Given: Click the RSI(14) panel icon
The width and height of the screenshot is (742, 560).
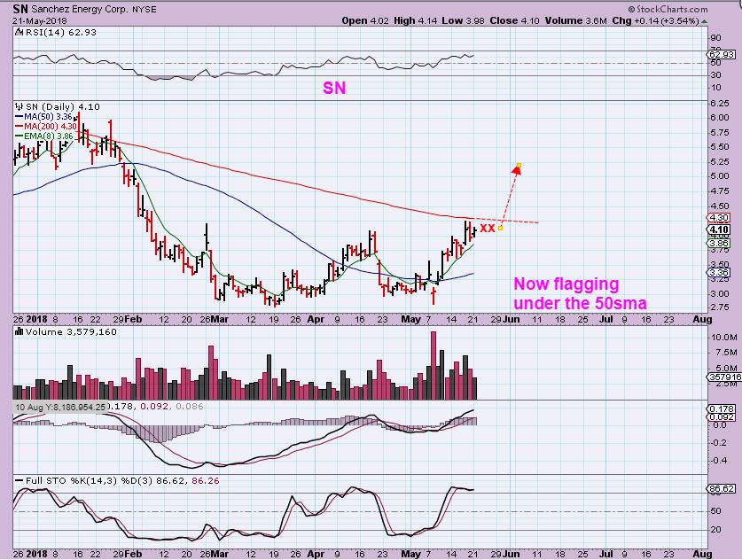Looking at the screenshot, I should point(19,32).
